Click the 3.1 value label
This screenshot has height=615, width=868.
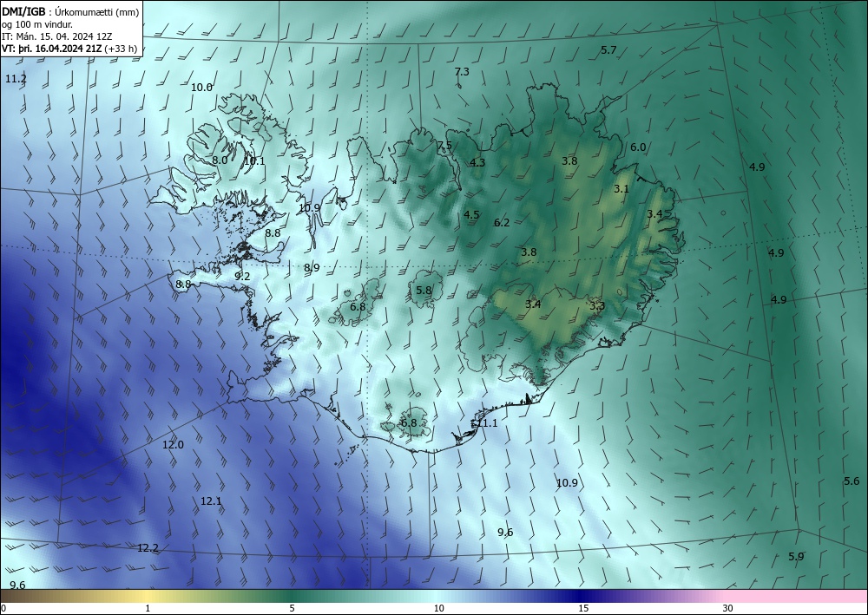tap(621, 189)
